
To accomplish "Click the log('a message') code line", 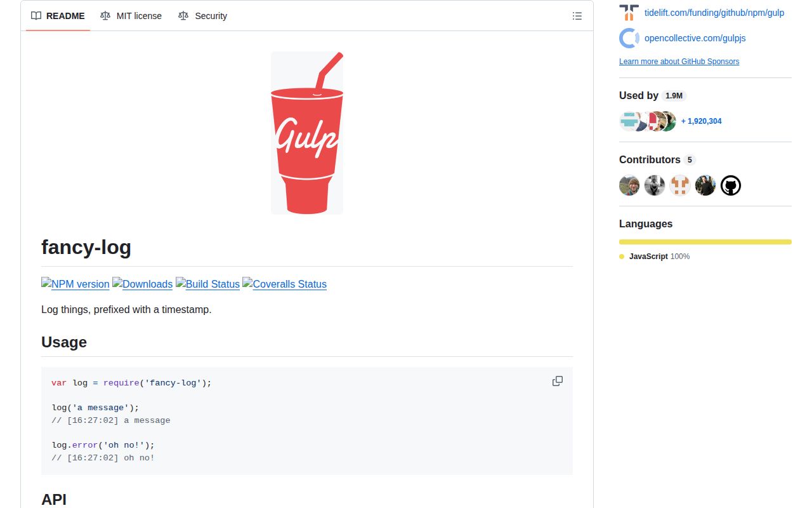I will click(95, 408).
